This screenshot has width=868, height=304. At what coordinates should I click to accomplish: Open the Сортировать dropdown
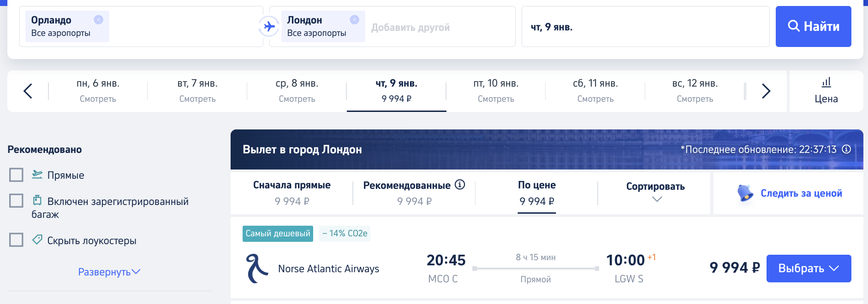(655, 192)
